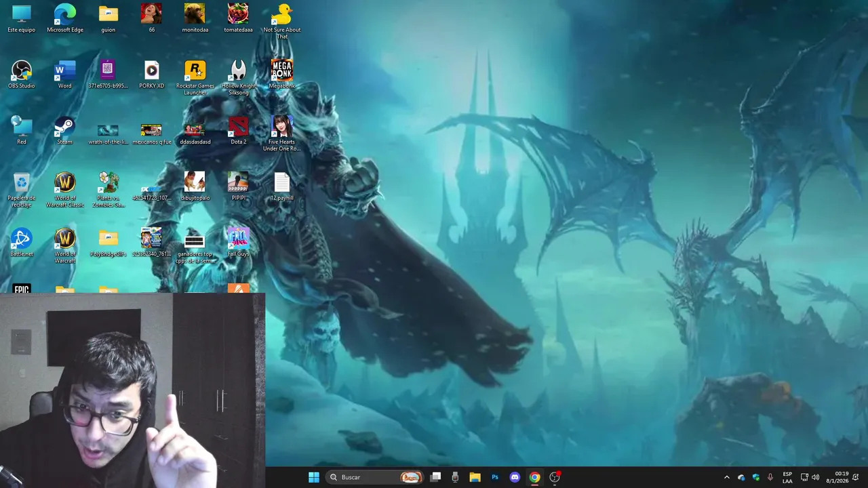
Task: Select the mexicanos q fue image
Action: click(x=151, y=133)
